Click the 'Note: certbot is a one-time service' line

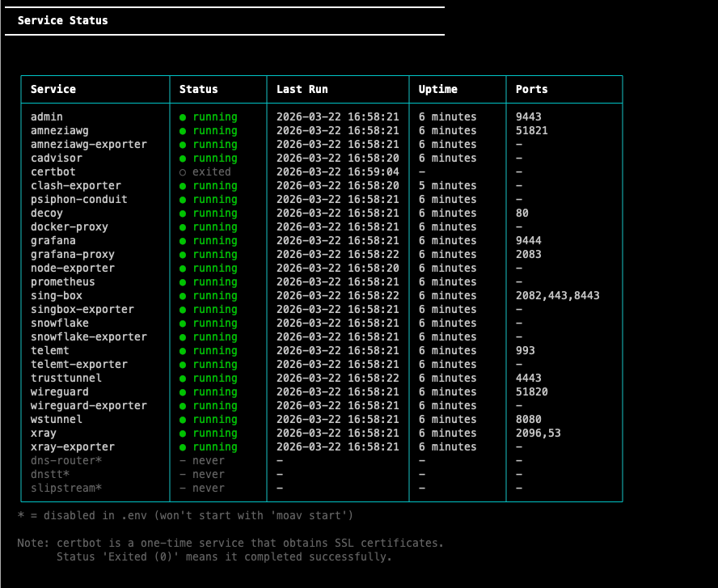tap(230, 543)
